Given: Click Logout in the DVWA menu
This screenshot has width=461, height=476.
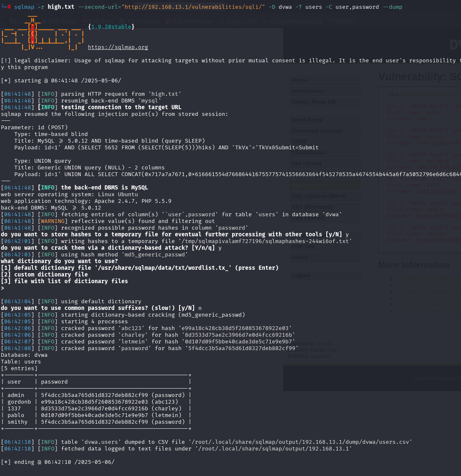Looking at the screenshot, I should (x=325, y=276).
